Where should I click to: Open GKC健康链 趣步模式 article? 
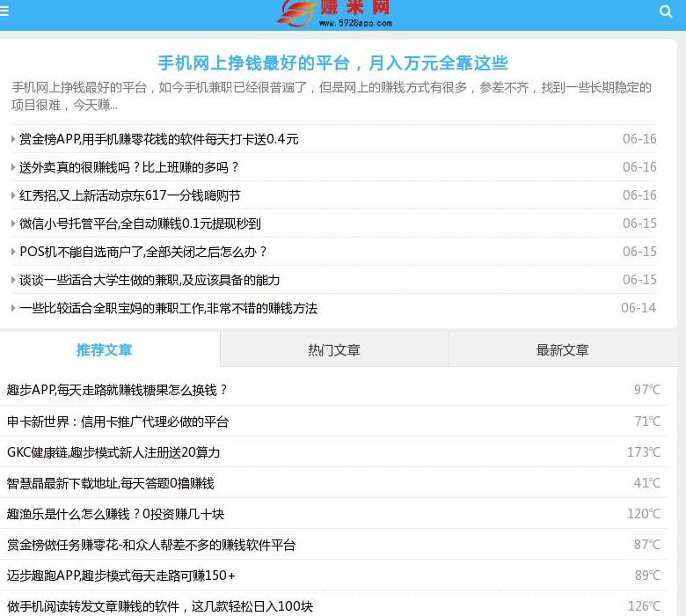[x=113, y=452]
